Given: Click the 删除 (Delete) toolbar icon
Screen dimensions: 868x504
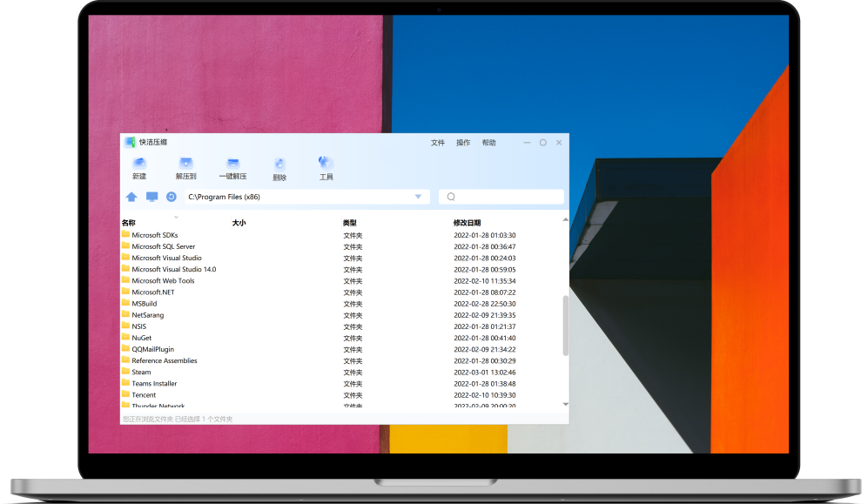Looking at the screenshot, I should (x=279, y=165).
